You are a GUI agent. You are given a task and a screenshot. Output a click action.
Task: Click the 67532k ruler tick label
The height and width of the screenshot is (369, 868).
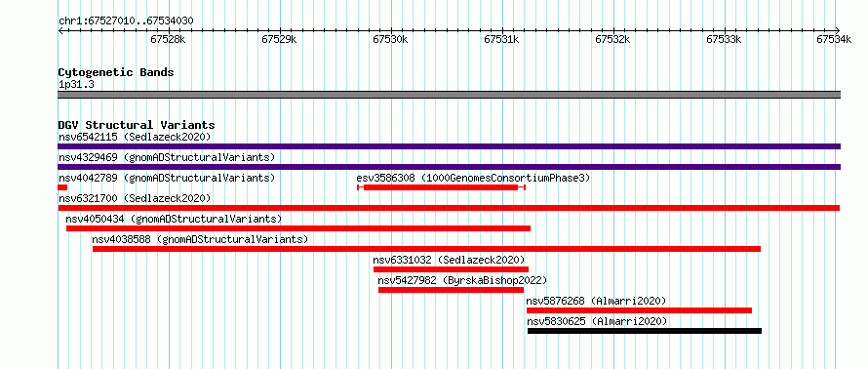click(x=613, y=39)
